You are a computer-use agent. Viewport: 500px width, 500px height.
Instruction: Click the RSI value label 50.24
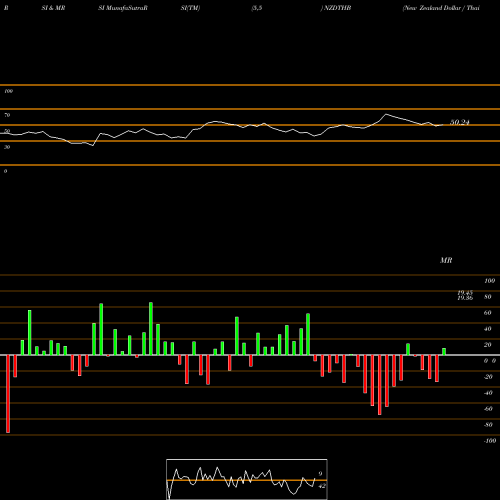(460, 122)
